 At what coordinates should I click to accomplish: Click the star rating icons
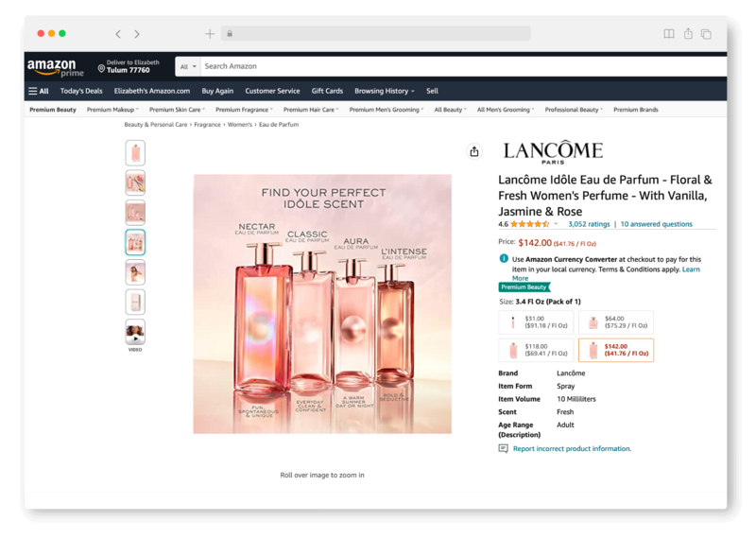(530, 224)
